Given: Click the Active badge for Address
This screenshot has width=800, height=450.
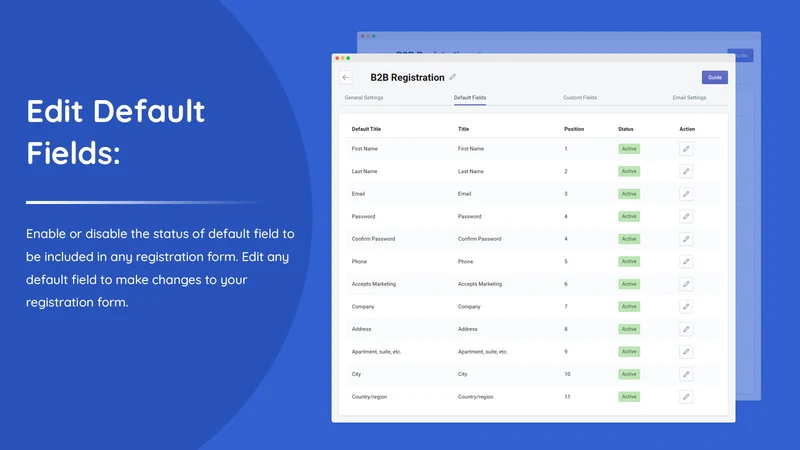Looking at the screenshot, I should [629, 329].
